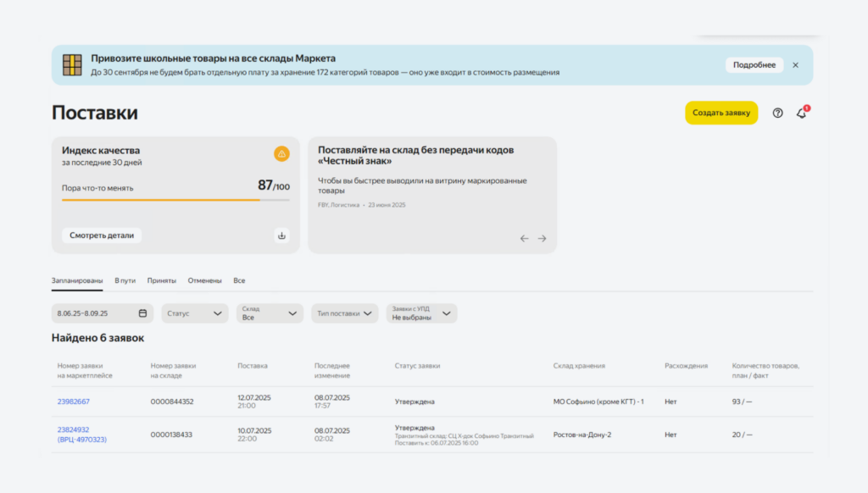Screen dimensions: 868x493
Task: Click the banner box icon
Action: coord(73,65)
